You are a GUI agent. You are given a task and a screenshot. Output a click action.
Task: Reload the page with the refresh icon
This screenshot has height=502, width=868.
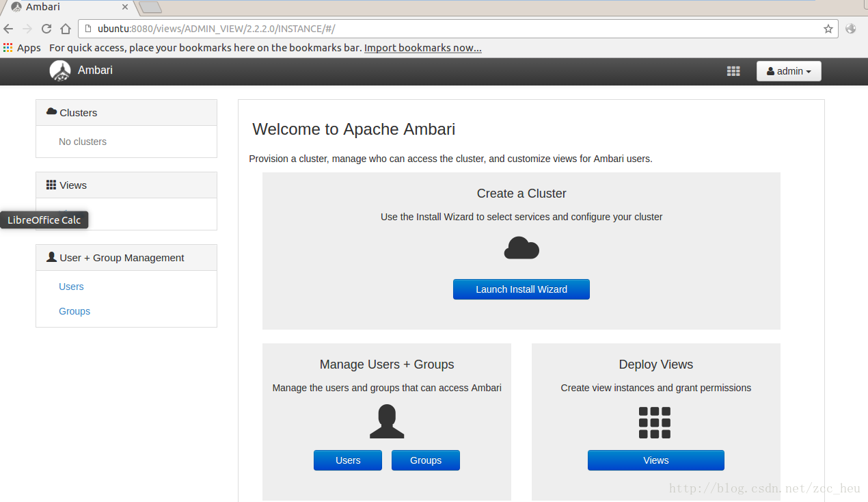[x=46, y=29]
